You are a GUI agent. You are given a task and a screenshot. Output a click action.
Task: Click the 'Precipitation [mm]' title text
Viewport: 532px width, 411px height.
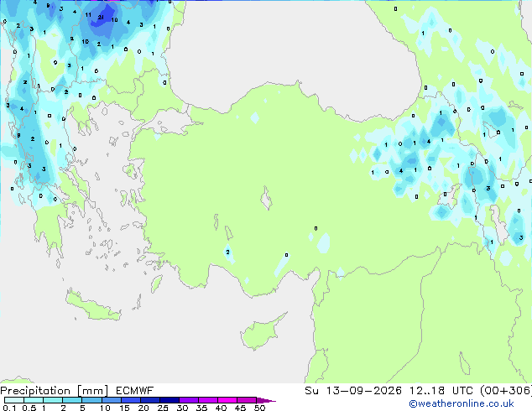click(x=55, y=391)
